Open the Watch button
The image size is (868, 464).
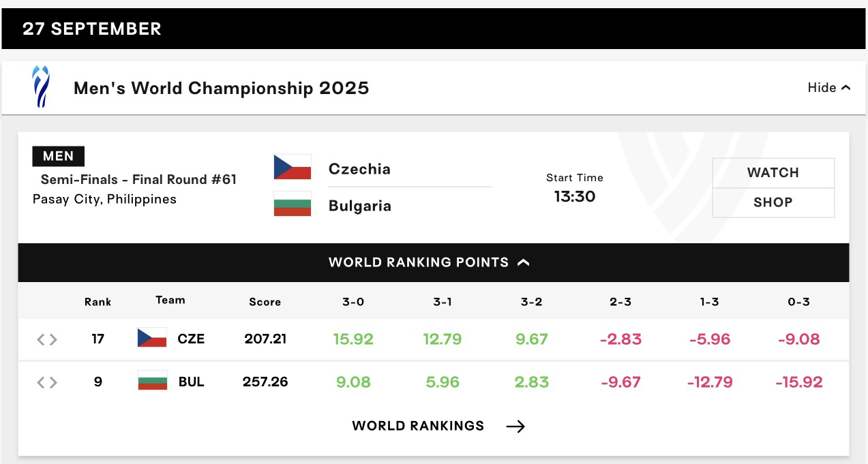click(x=773, y=173)
